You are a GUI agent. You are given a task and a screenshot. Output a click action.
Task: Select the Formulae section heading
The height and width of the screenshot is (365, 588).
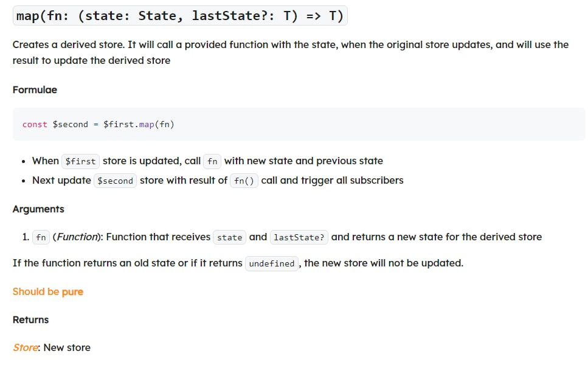point(35,89)
